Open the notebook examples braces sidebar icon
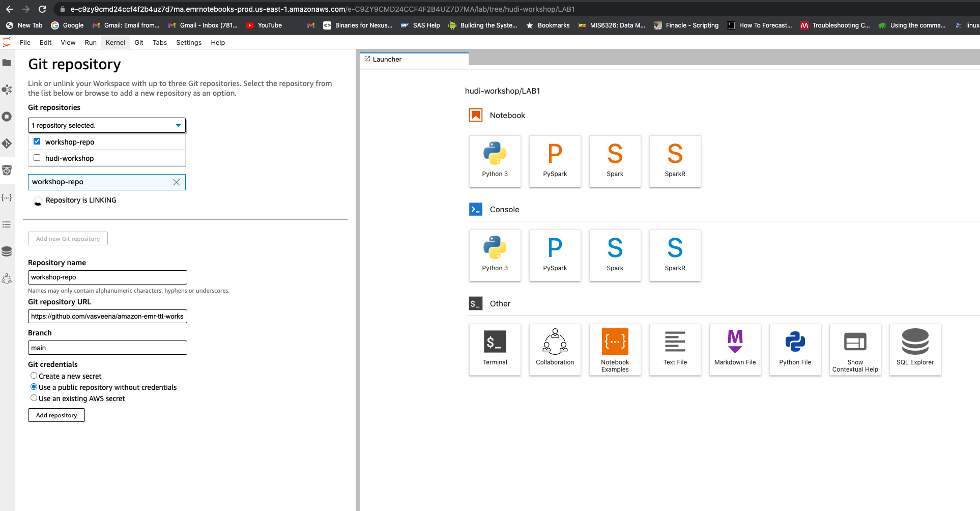Image resolution: width=980 pixels, height=511 pixels. click(x=7, y=197)
